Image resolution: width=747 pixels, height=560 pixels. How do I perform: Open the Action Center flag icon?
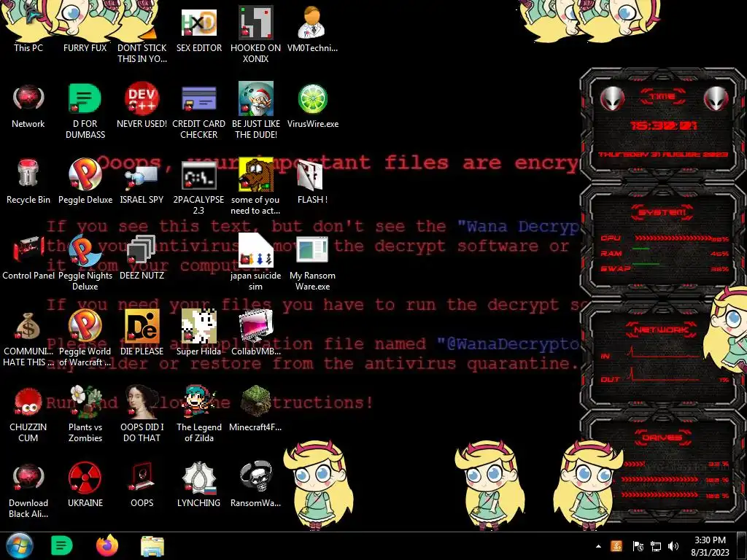638,546
